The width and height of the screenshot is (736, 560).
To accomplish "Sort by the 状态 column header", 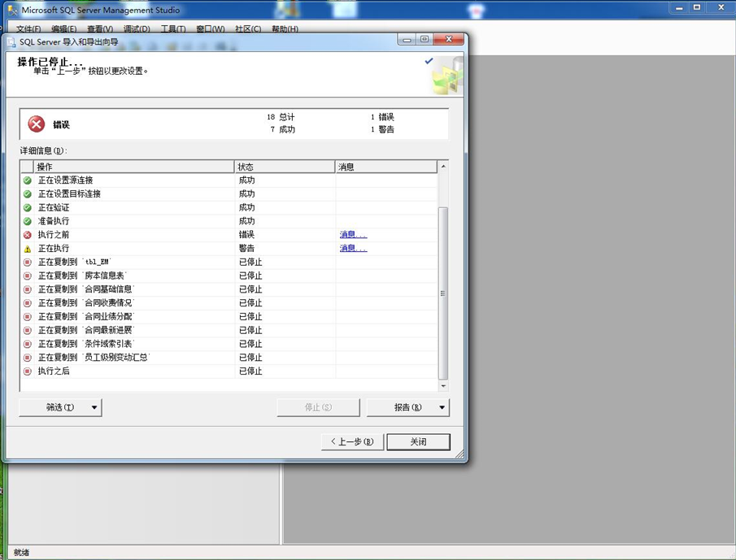I will coord(285,167).
